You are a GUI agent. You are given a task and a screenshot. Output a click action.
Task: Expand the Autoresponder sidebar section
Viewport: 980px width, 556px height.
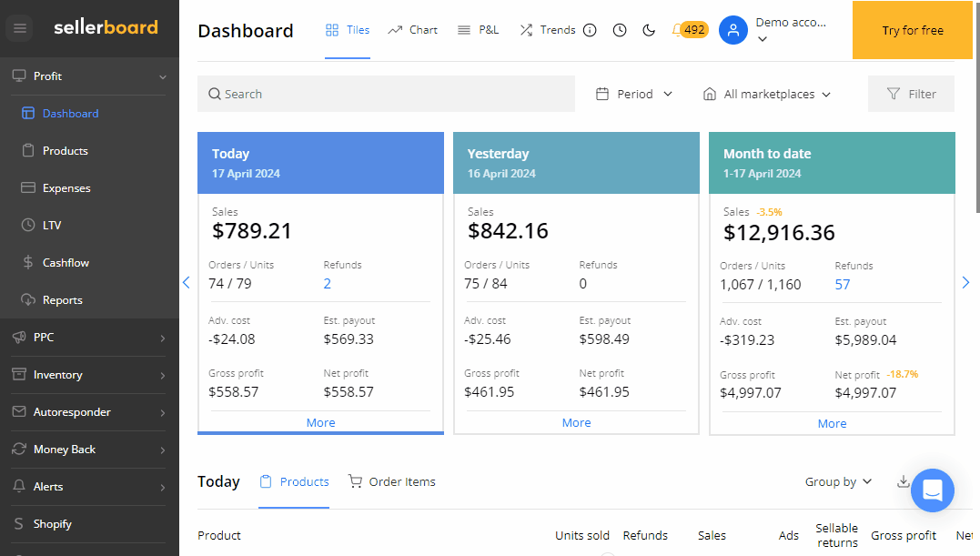point(89,412)
